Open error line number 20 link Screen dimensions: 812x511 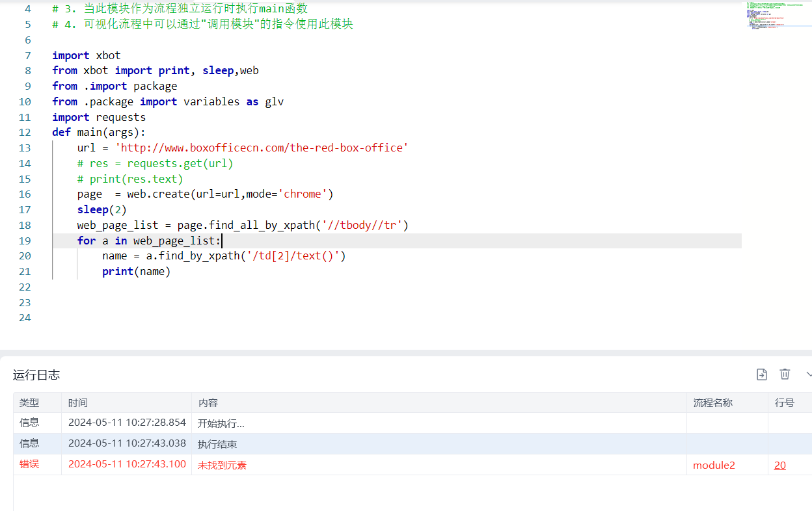click(x=779, y=465)
